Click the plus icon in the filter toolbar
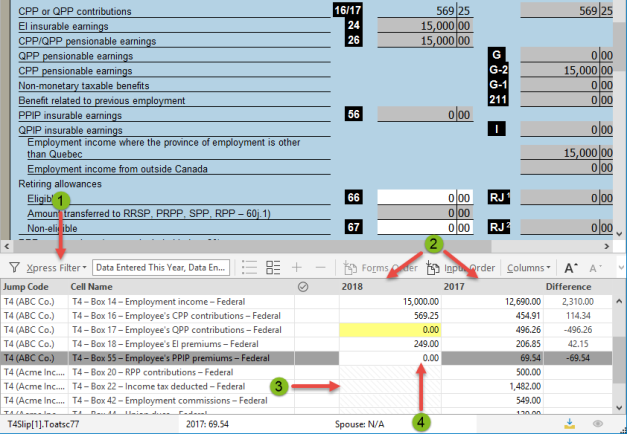 click(296, 268)
